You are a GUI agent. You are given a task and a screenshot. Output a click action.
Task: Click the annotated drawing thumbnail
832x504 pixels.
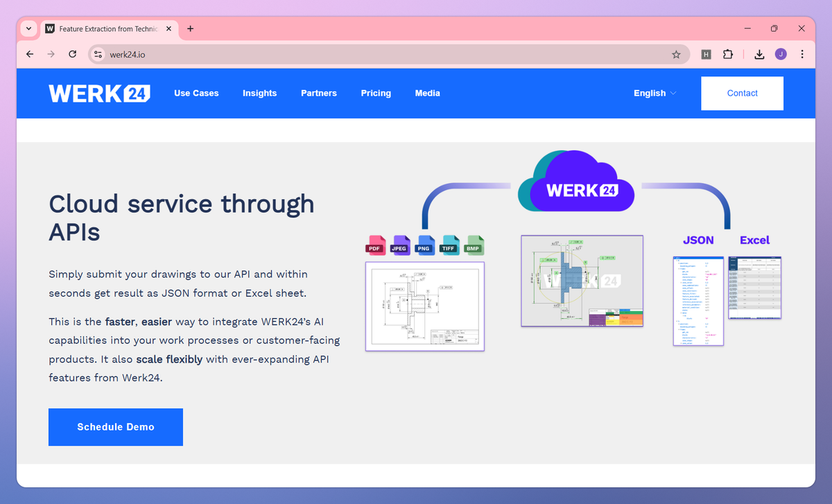(x=582, y=281)
